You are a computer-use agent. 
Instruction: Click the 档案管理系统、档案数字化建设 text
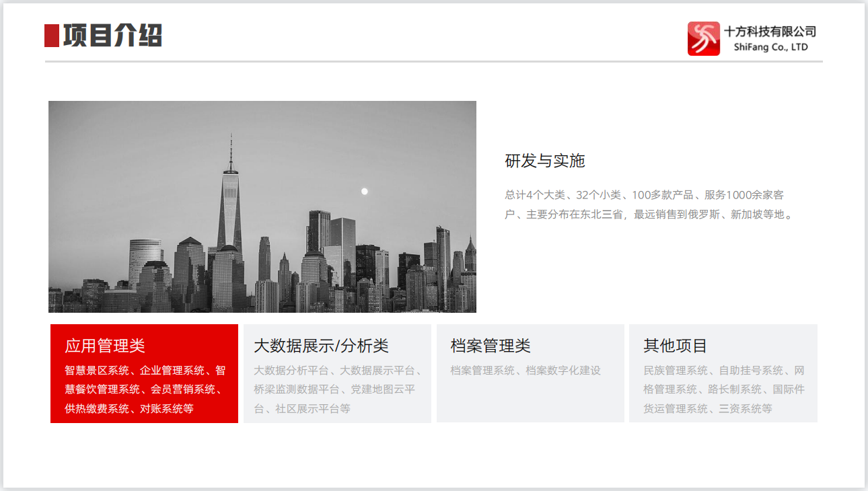(x=526, y=371)
